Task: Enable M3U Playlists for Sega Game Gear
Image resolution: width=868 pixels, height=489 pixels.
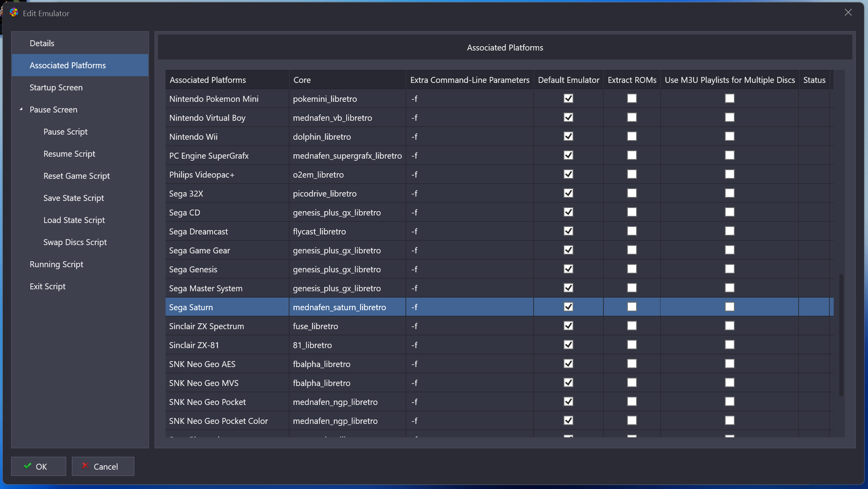Action: click(x=730, y=250)
